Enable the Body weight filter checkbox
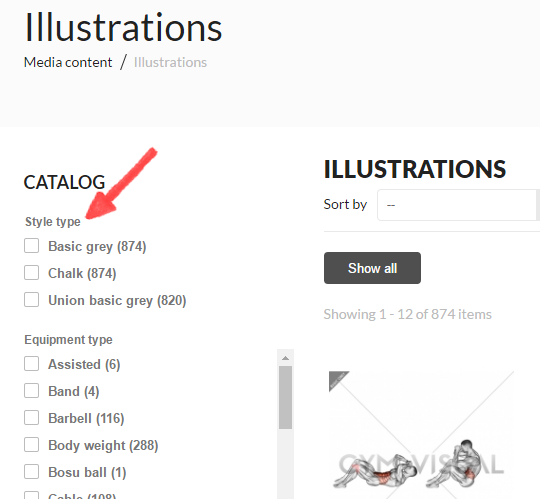540x499 pixels. pyautogui.click(x=31, y=445)
